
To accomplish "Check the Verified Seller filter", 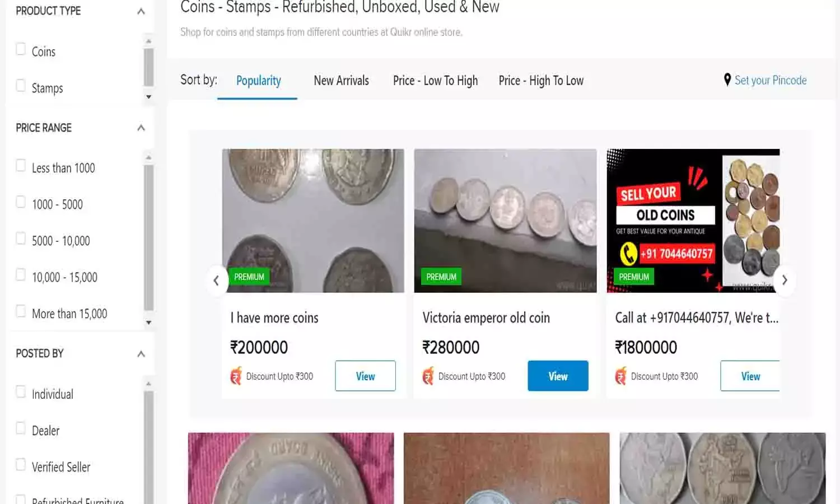I will [21, 465].
